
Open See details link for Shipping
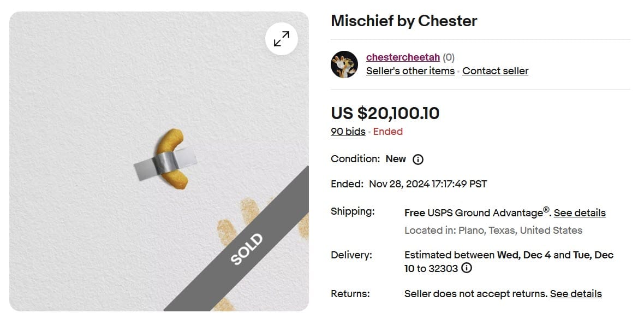[580, 213]
